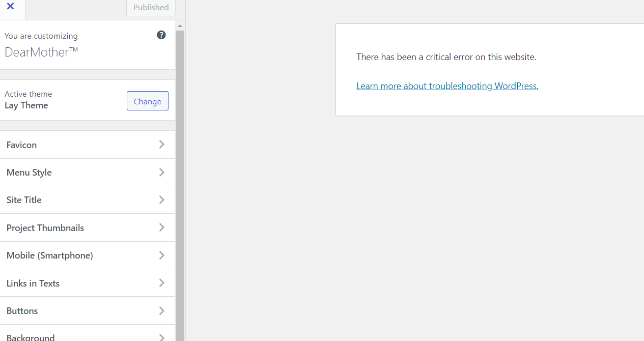Open the Buttons section label
The width and height of the screenshot is (644, 341).
point(22,311)
